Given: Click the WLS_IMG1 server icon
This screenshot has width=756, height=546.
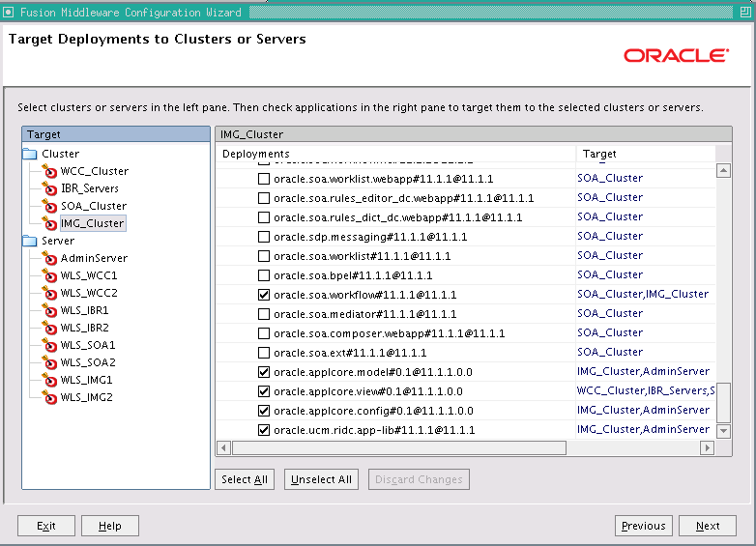Looking at the screenshot, I should tap(49, 380).
